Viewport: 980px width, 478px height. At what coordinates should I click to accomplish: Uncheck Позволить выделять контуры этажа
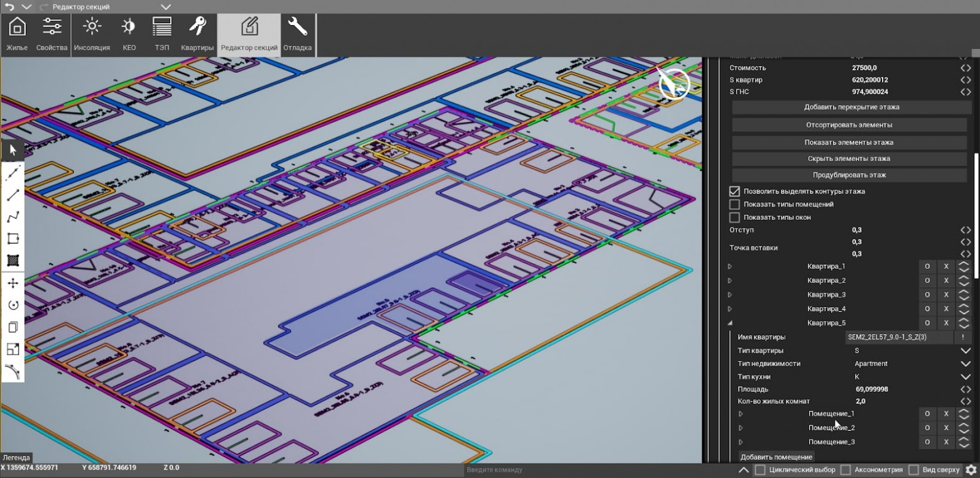[734, 191]
